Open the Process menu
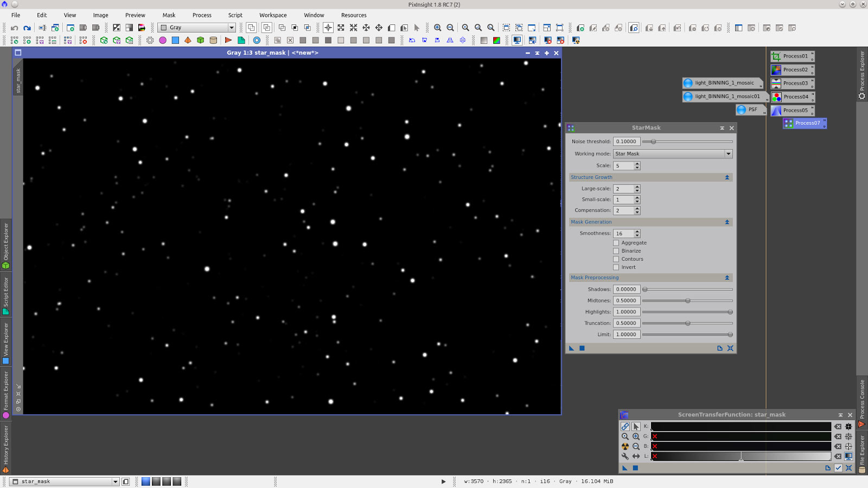This screenshot has height=488, width=868. coord(202,15)
